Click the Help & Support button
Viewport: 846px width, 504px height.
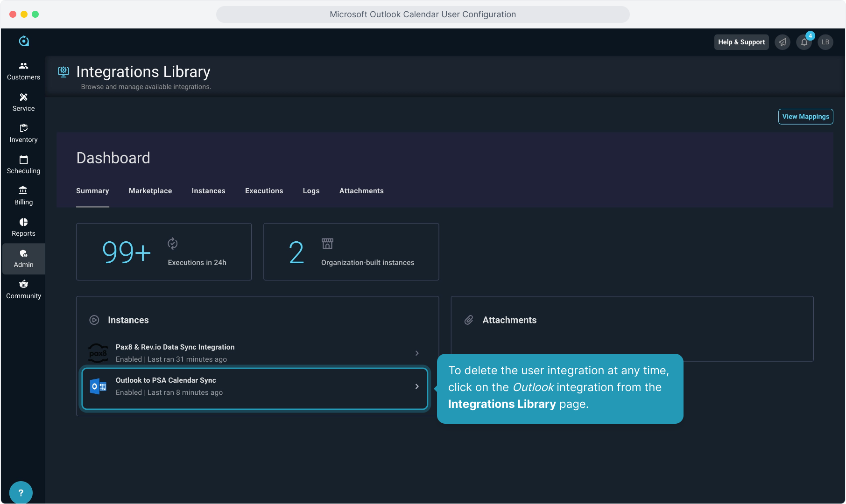click(741, 42)
